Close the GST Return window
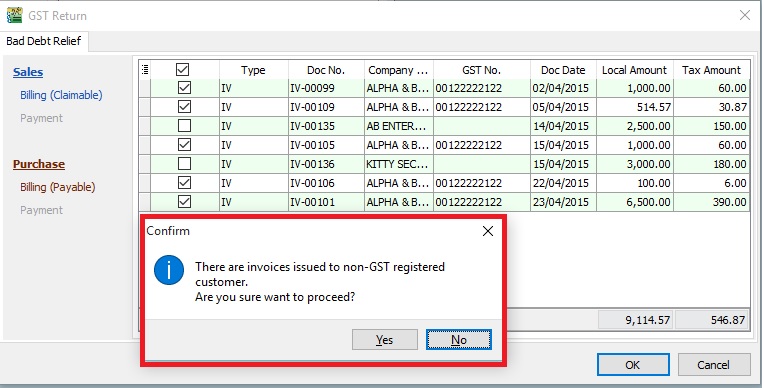The image size is (764, 388). coord(745,15)
